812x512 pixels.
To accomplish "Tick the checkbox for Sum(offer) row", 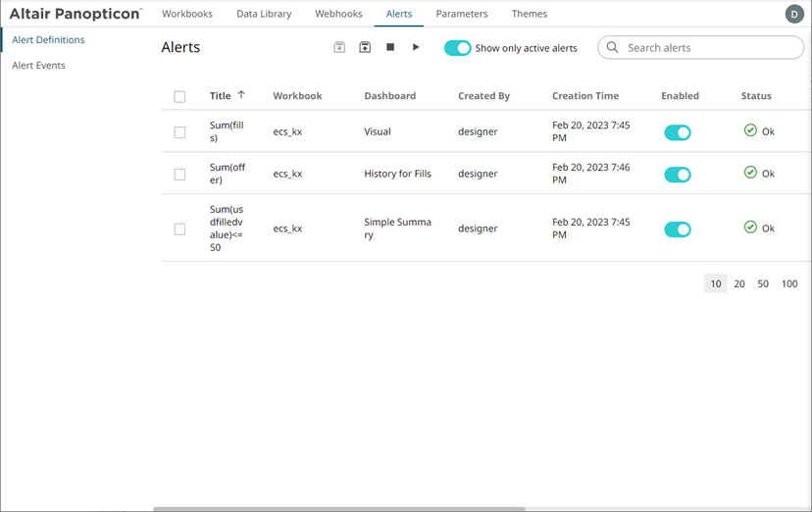I will (x=179, y=175).
